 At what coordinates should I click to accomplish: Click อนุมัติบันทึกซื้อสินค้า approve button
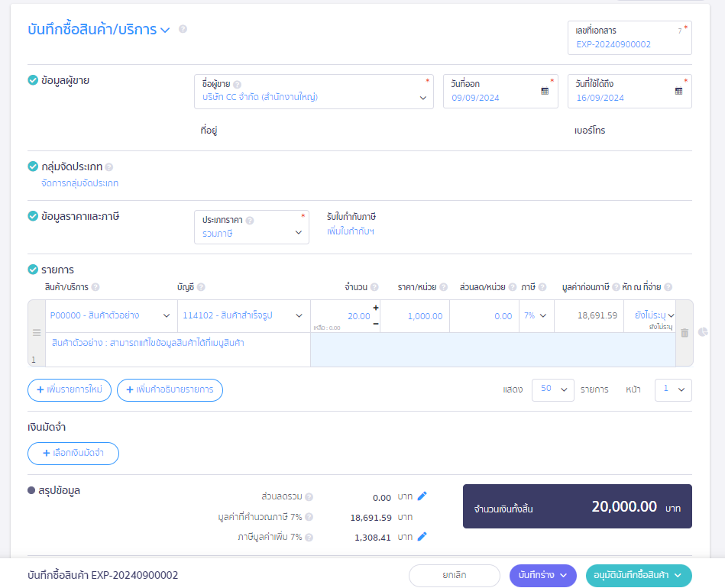click(x=639, y=576)
